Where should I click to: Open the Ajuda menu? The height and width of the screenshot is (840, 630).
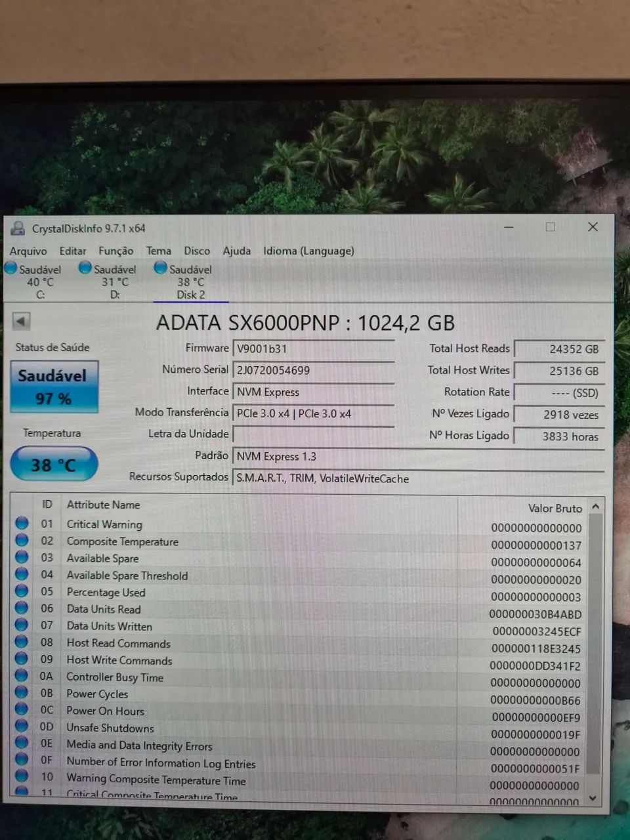click(x=237, y=251)
